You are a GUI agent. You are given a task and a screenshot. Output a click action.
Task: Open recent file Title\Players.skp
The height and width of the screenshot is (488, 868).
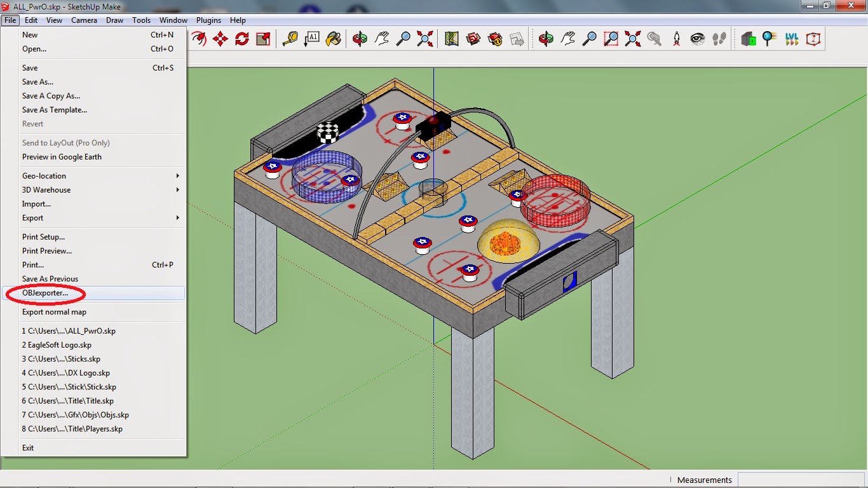coord(93,429)
